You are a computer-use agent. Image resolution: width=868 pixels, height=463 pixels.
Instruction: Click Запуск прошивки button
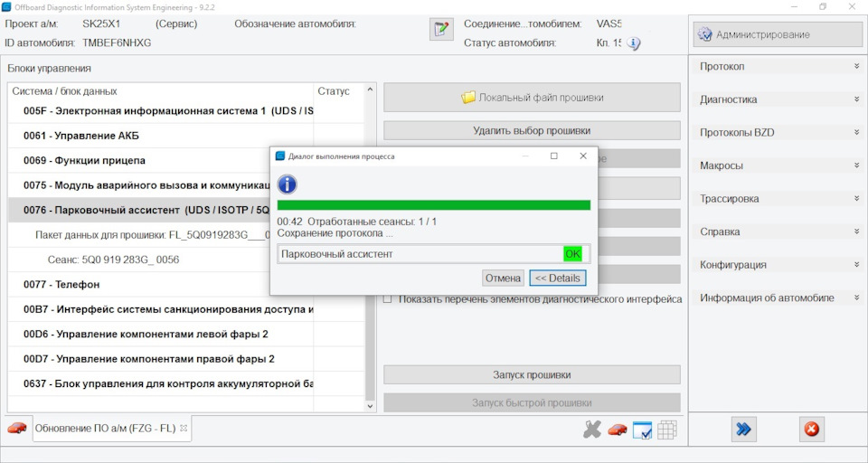(x=532, y=375)
